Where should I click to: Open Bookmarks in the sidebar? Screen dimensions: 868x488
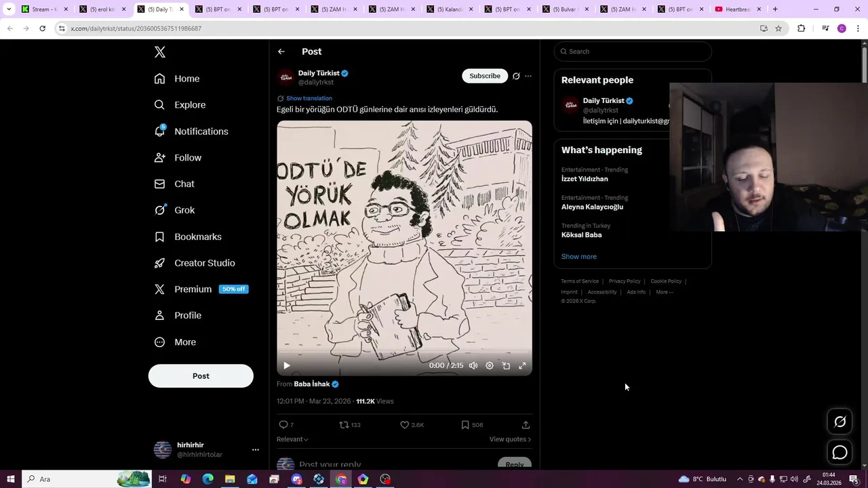pos(188,237)
